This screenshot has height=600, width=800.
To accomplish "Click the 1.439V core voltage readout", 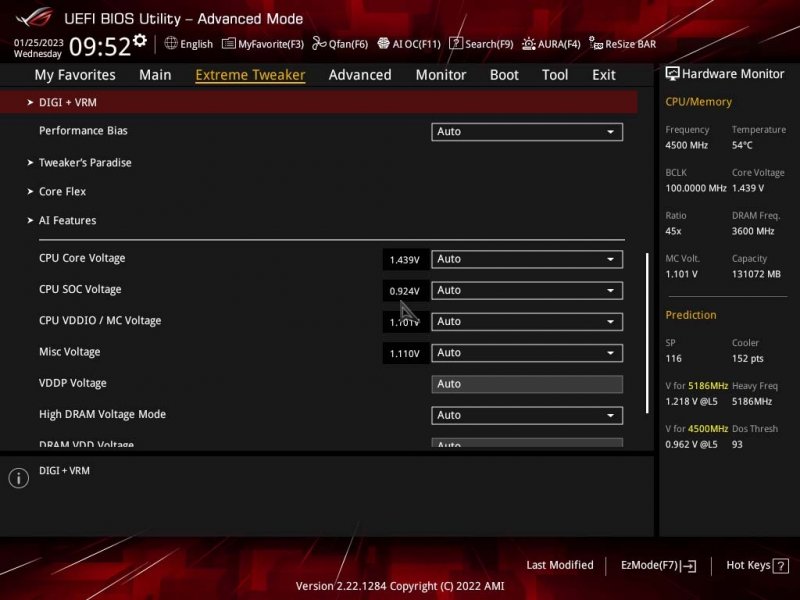I will 405,260.
